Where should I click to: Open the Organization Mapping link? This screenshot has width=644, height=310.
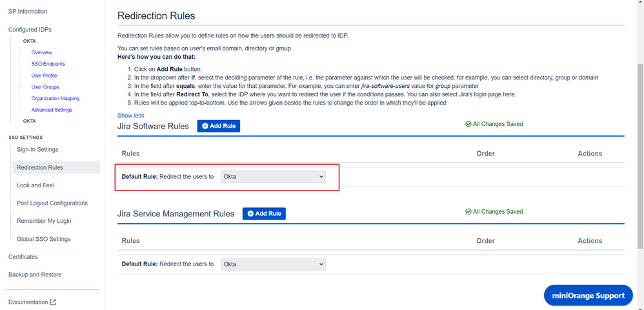pos(55,99)
